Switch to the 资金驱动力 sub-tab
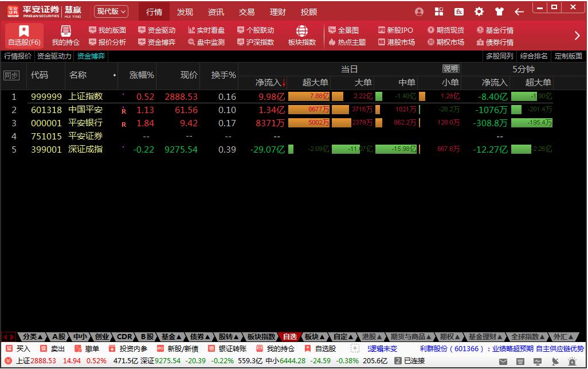The image size is (588, 369). [x=54, y=56]
